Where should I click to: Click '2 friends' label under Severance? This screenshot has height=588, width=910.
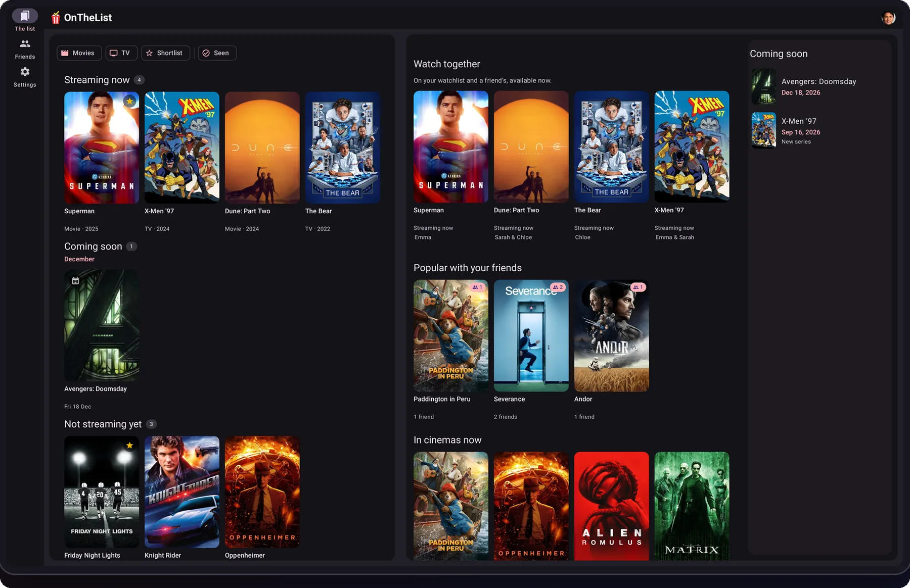[506, 417]
